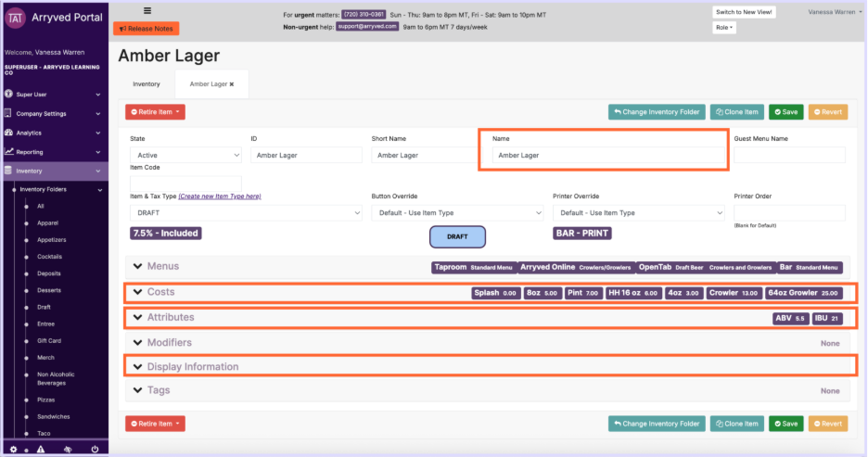The height and width of the screenshot is (457, 868).
Task: Click the power icon to log out
Action: pos(95,449)
